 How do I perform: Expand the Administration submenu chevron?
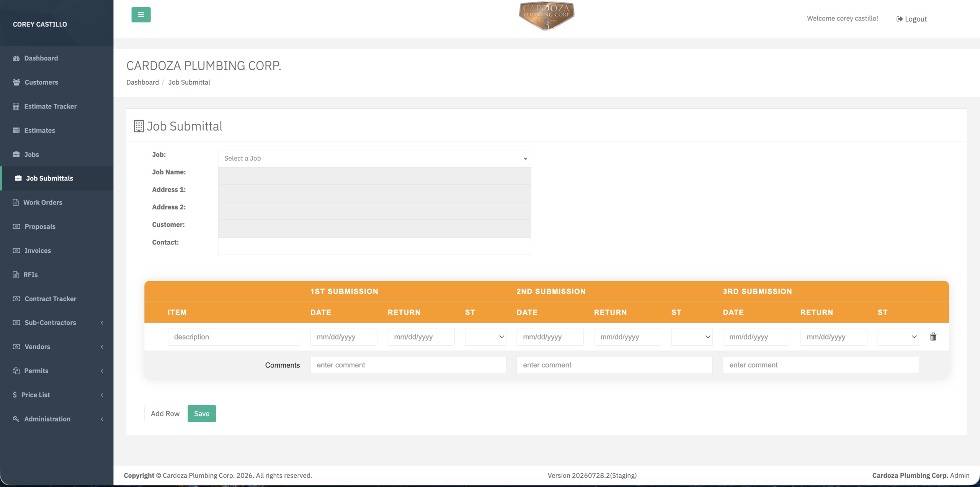[x=102, y=420]
